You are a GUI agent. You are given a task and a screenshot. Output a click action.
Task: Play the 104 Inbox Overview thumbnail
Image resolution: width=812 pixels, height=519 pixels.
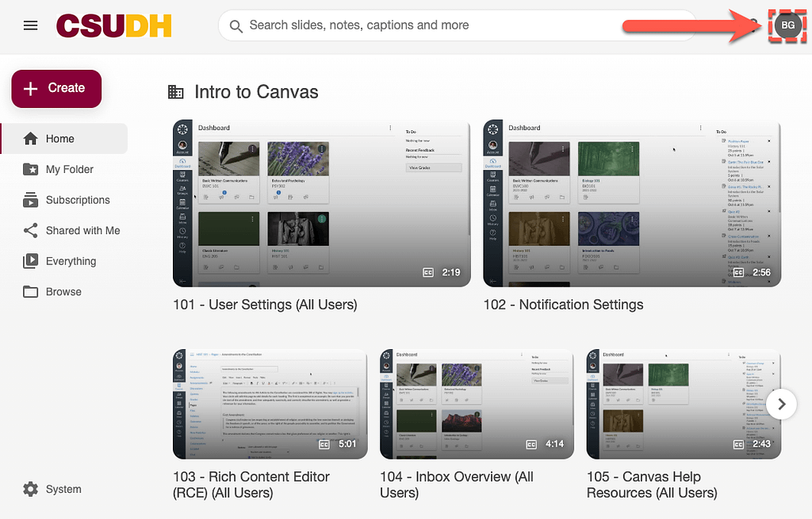click(477, 405)
